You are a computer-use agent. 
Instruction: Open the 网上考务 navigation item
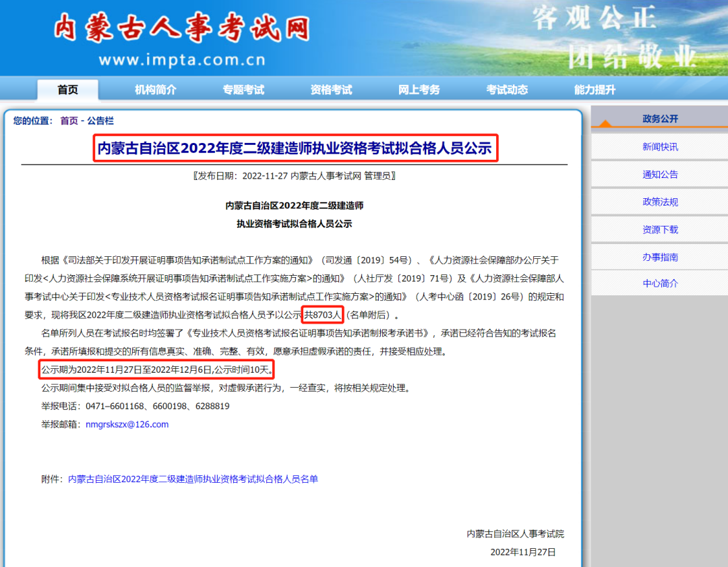coord(419,90)
